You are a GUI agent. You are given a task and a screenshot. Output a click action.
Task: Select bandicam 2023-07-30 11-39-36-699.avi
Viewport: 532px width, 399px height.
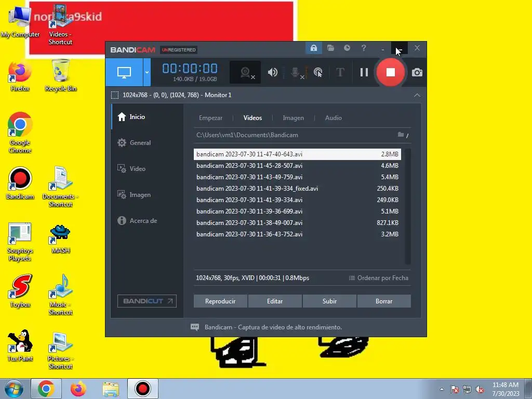click(297, 211)
